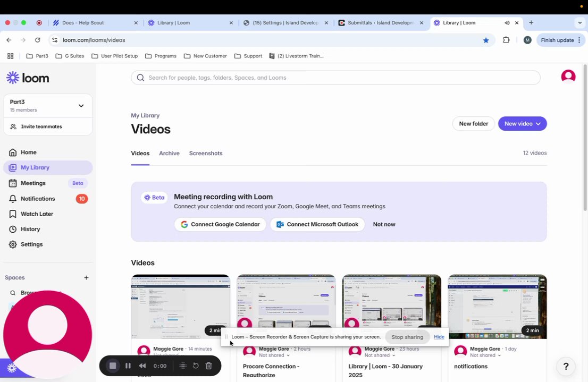This screenshot has width=588, height=382.
Task: Open the apps grid in bookmarks bar
Action: point(11,56)
